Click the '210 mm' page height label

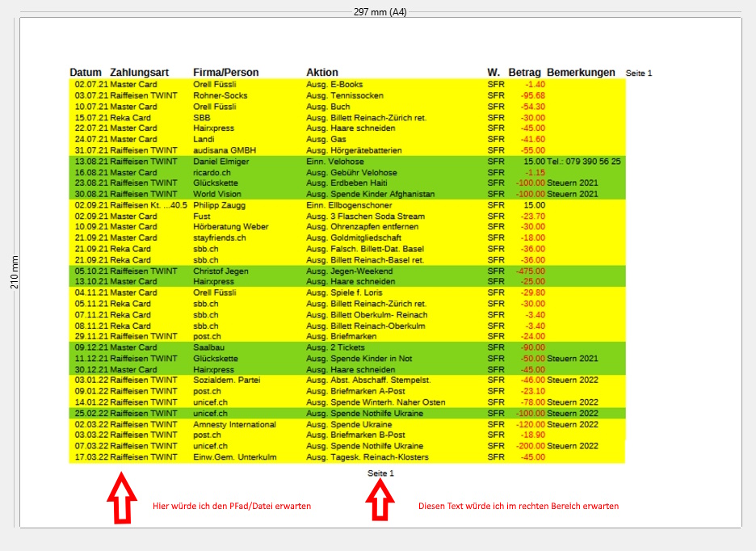point(15,272)
